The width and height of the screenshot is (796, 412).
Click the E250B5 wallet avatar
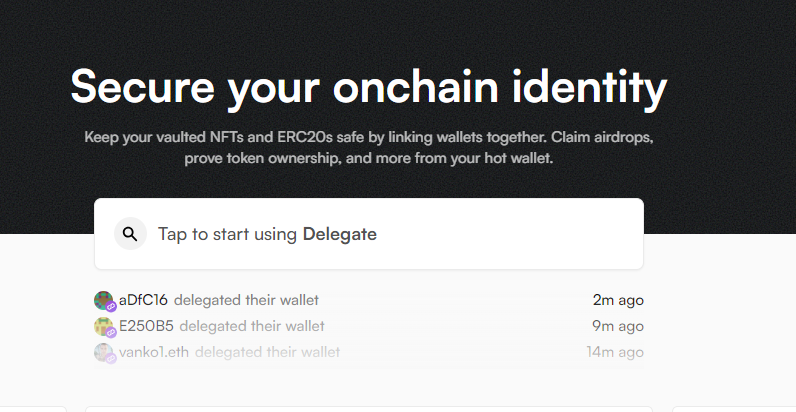tap(104, 326)
